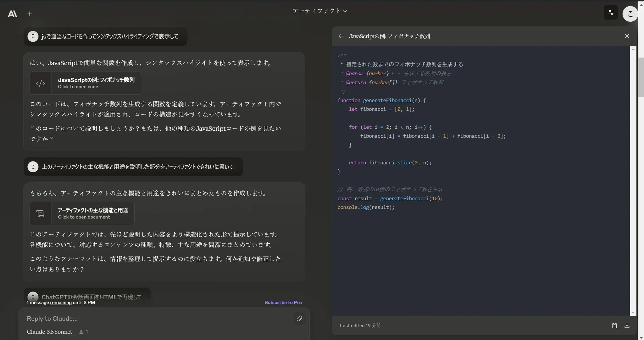
Task: Attach a file with paperclip icon
Action: click(x=299, y=319)
